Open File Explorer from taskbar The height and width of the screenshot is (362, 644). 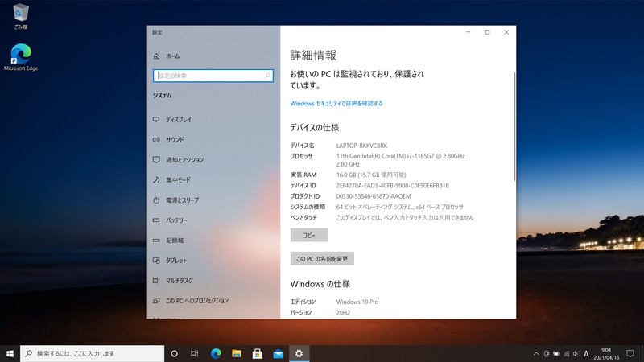tap(237, 353)
